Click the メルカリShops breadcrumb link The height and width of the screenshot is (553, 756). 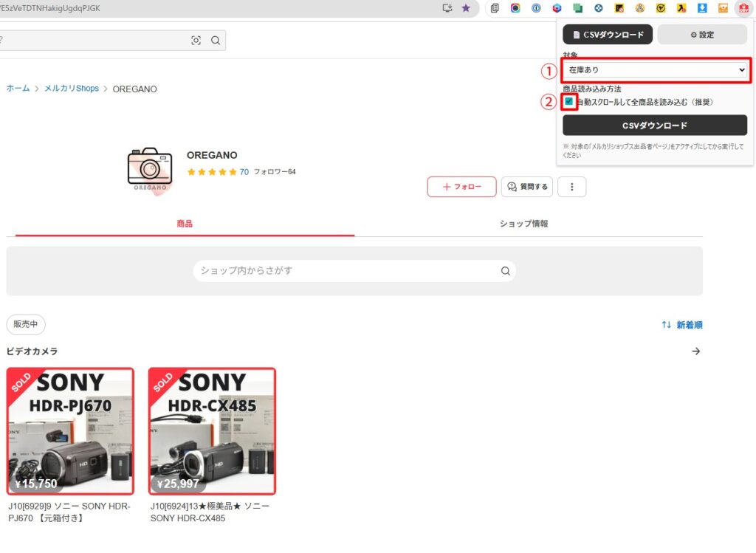point(71,89)
